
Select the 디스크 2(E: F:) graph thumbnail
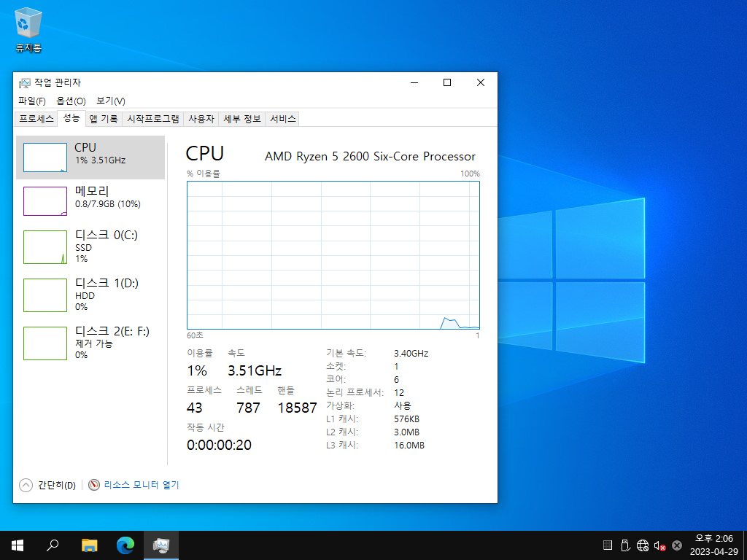[45, 343]
